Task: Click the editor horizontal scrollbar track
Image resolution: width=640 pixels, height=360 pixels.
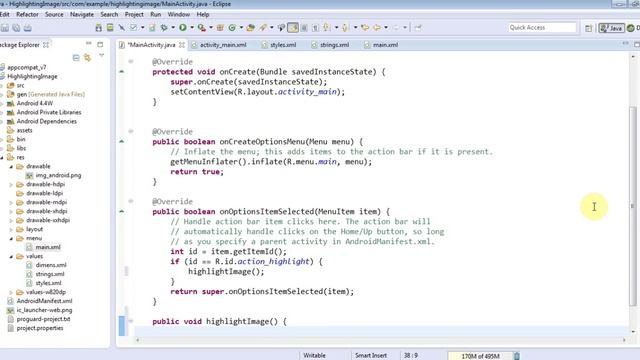Action: 380,340
